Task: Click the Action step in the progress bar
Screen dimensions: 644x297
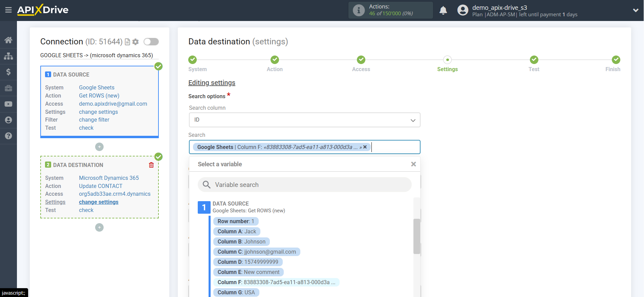Action: (275, 60)
